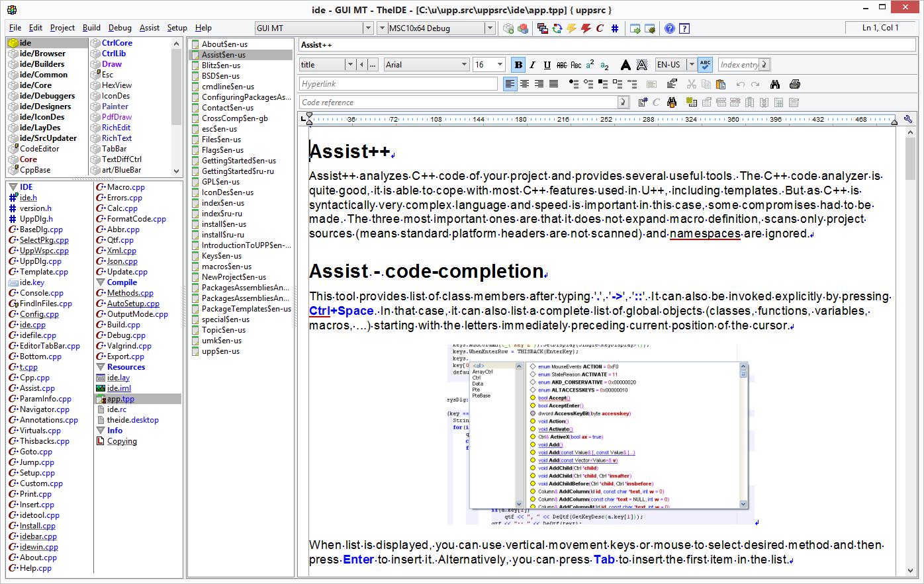Click into the Hyperlink input field
Image resolution: width=924 pixels, height=584 pixels.
pyautogui.click(x=398, y=84)
